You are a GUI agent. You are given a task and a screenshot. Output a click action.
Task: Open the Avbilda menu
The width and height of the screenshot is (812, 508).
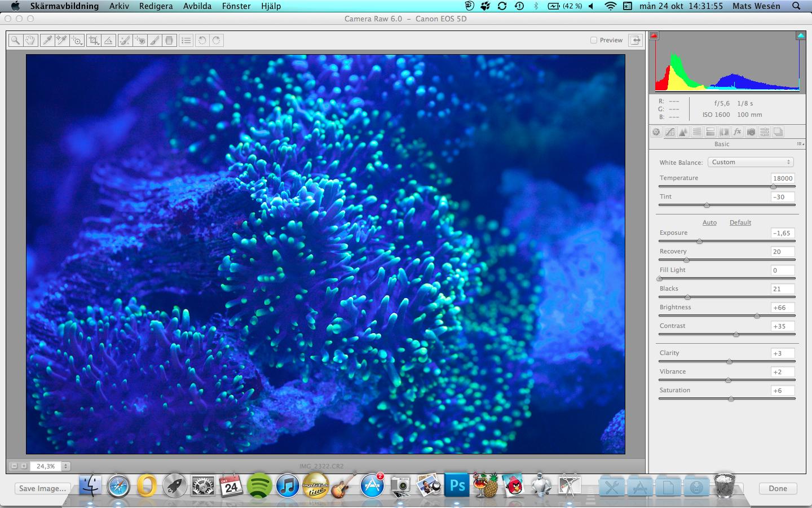tap(197, 6)
